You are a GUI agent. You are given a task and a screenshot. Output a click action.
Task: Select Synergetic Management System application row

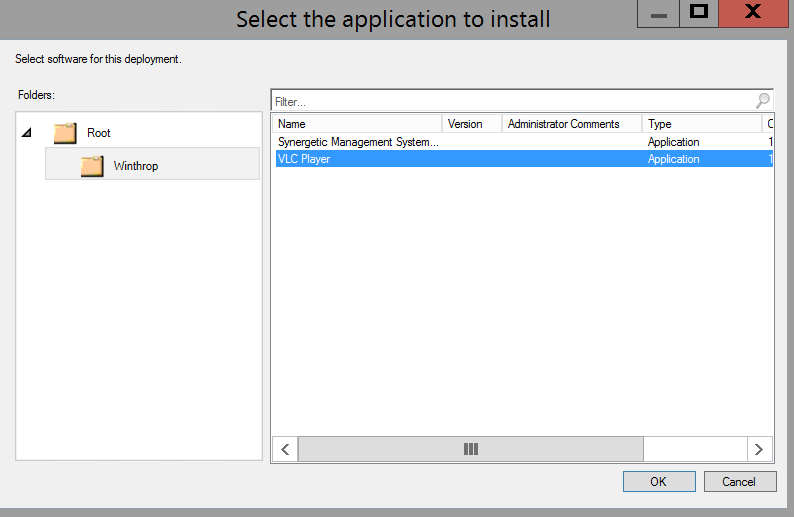click(x=524, y=142)
